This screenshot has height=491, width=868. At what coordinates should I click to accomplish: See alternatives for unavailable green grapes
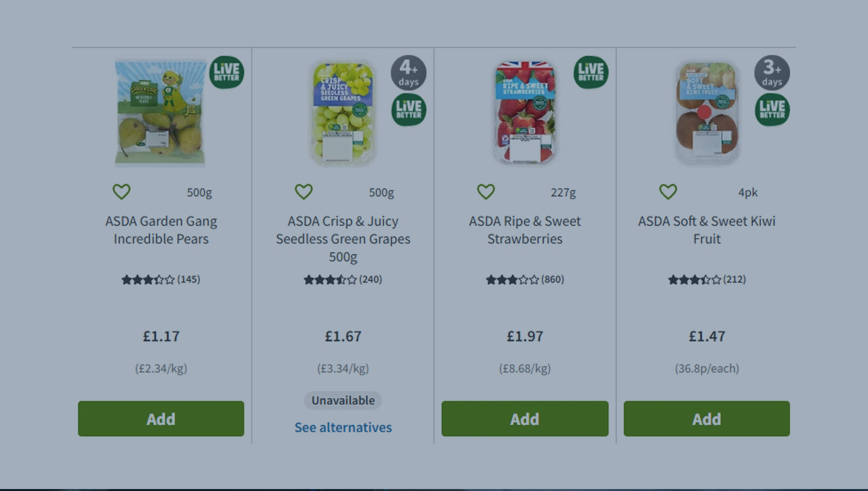tap(343, 427)
